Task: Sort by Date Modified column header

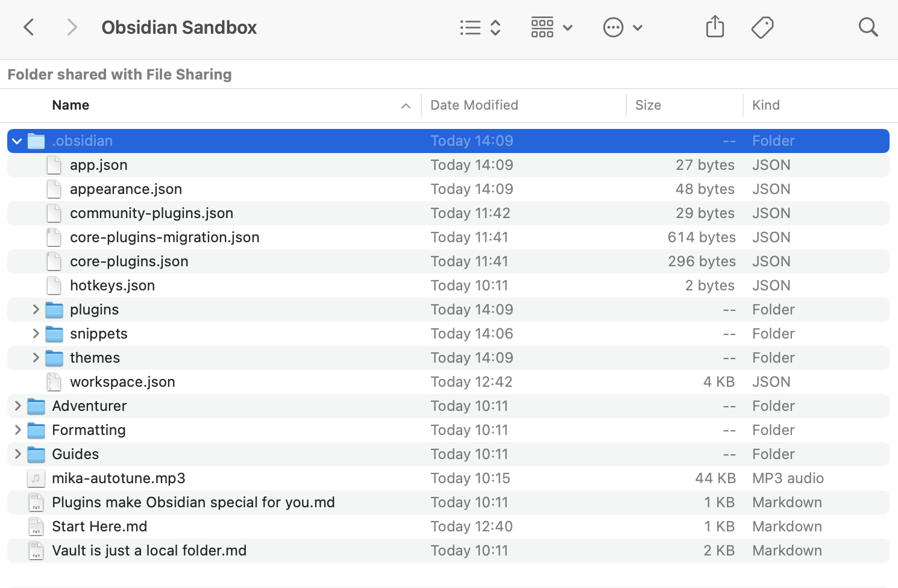Action: coord(474,105)
